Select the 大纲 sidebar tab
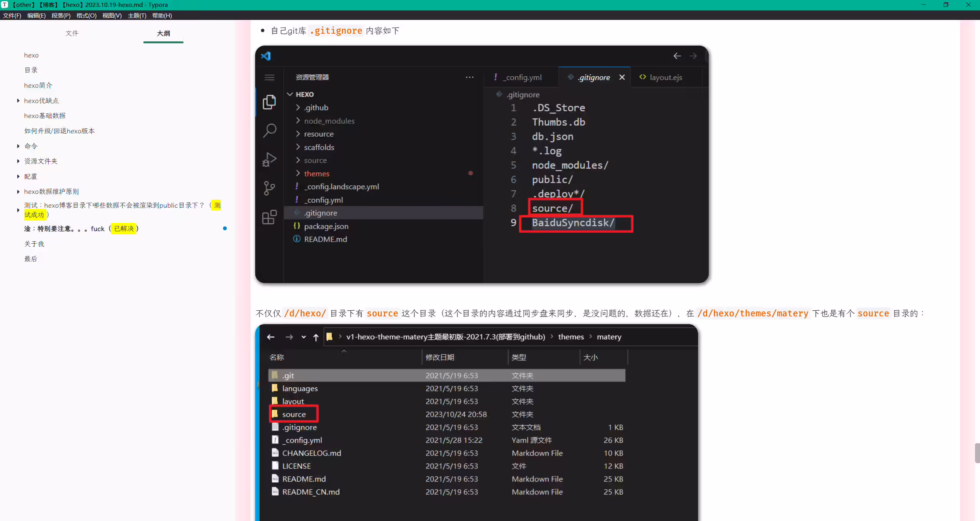This screenshot has height=521, width=980. coord(163,33)
